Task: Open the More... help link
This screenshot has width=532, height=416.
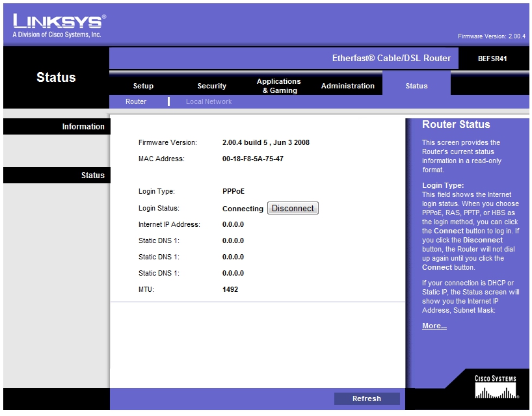Action: coord(434,326)
